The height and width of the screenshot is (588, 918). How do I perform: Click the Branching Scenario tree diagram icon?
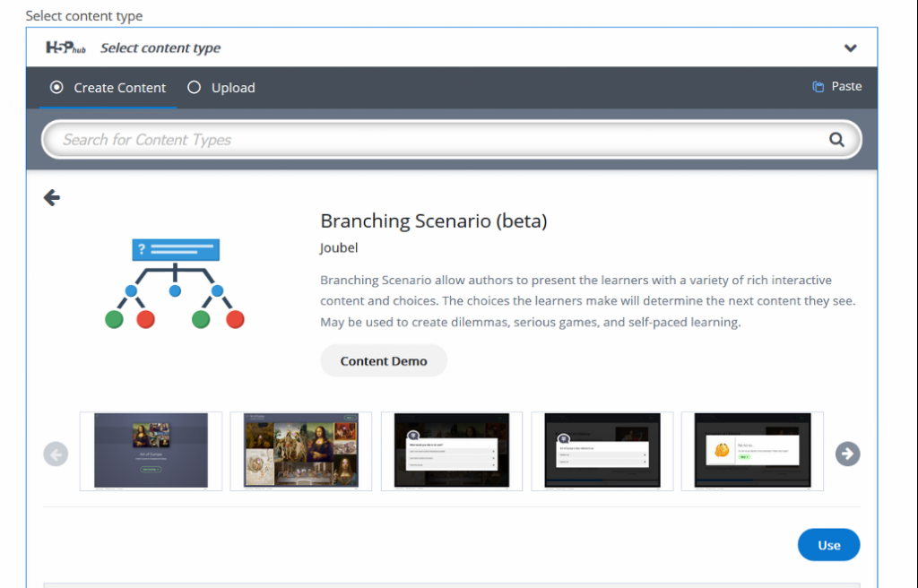click(x=175, y=283)
